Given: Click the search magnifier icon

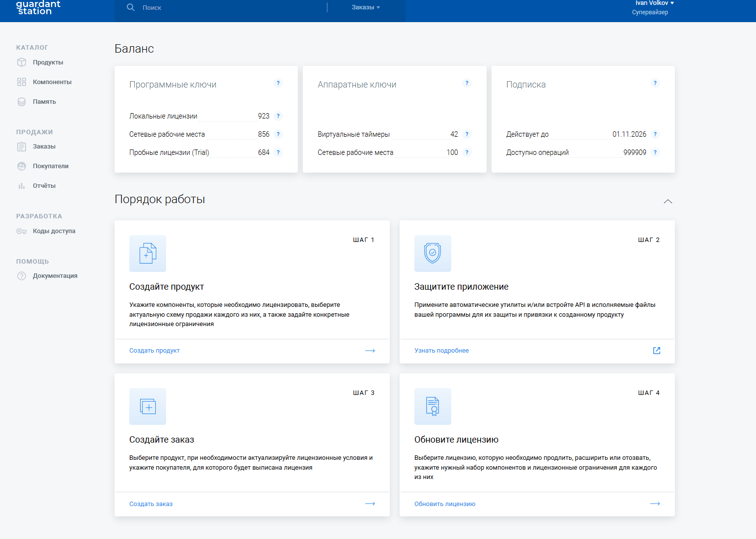Looking at the screenshot, I should tap(130, 7).
